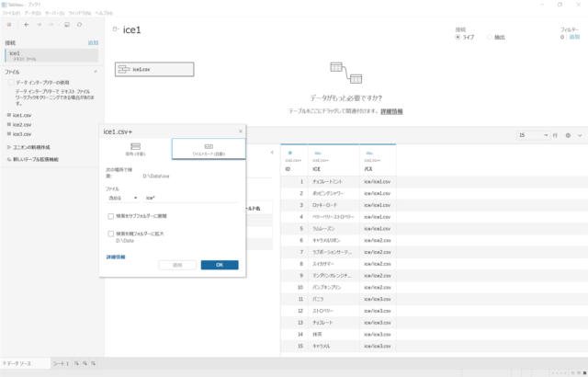This screenshot has height=377, width=588.
Task: Close the ice1.csv+ union dialog
Action: click(241, 131)
